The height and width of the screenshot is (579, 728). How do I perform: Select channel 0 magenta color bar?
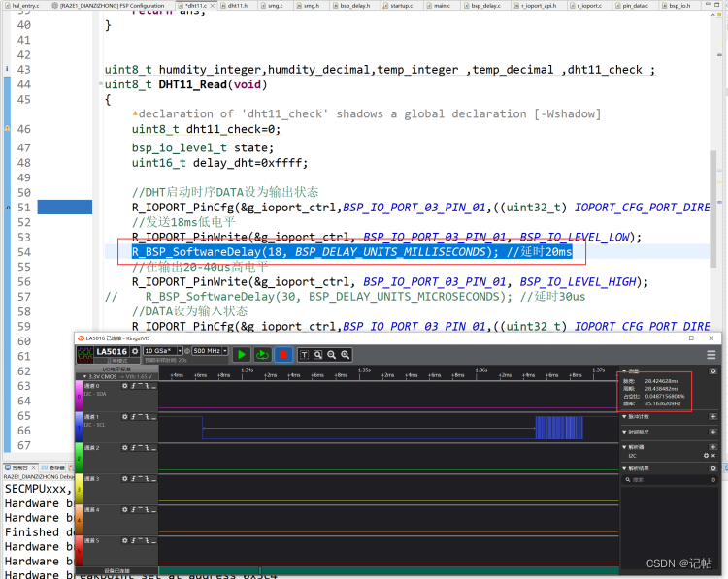tap(79, 396)
